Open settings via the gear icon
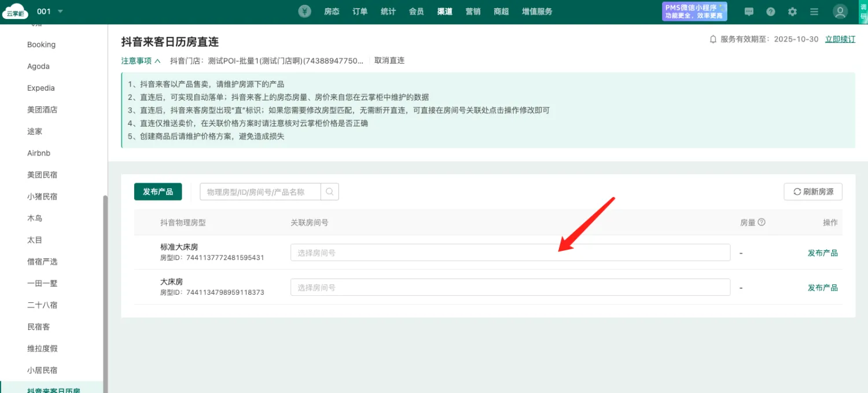This screenshot has width=868, height=393. coord(793,12)
